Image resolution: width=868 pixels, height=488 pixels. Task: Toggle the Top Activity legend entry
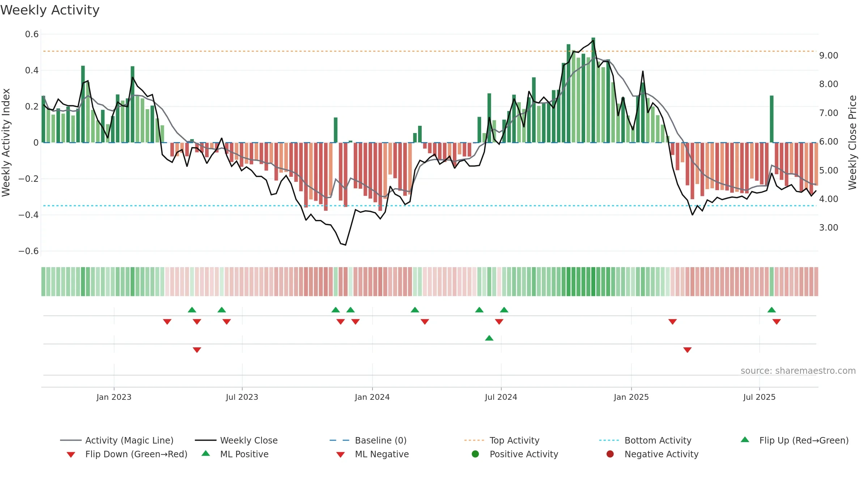[x=502, y=440]
